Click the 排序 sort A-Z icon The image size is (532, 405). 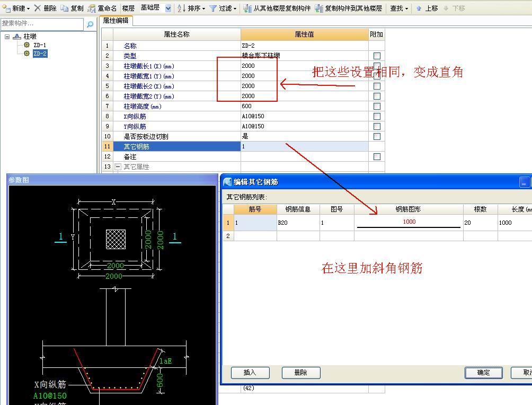[182, 8]
